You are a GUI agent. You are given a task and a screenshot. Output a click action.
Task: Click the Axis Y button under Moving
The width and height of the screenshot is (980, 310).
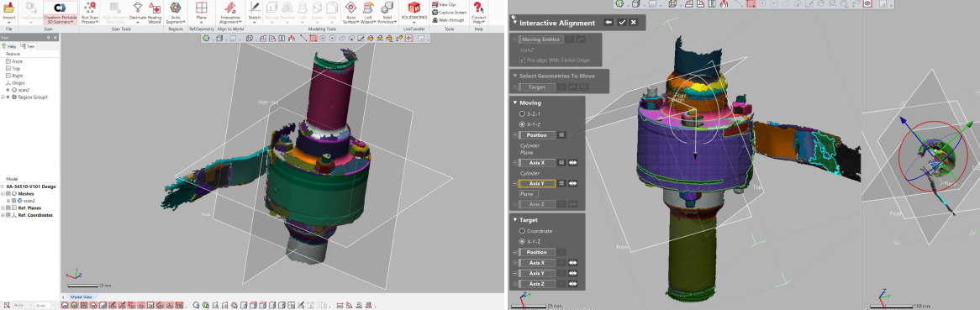tap(536, 183)
